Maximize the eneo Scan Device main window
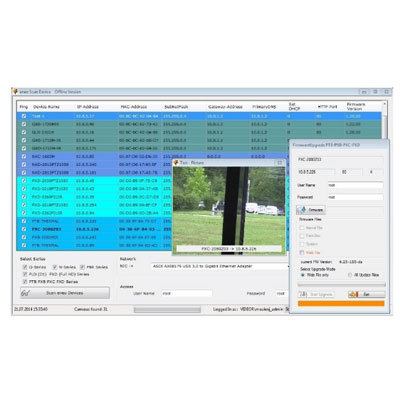 point(375,91)
